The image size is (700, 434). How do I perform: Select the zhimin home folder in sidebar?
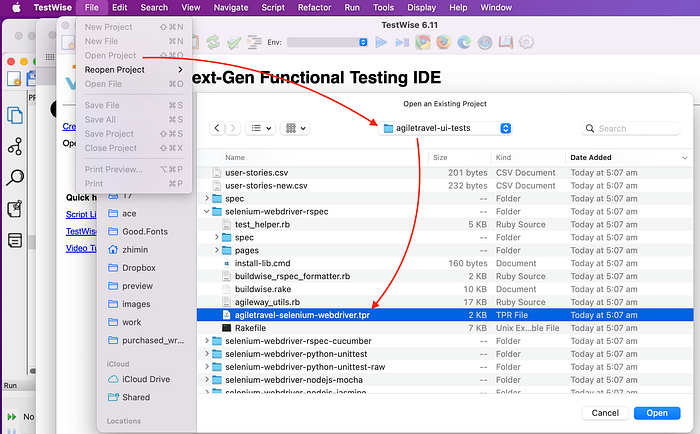(135, 250)
